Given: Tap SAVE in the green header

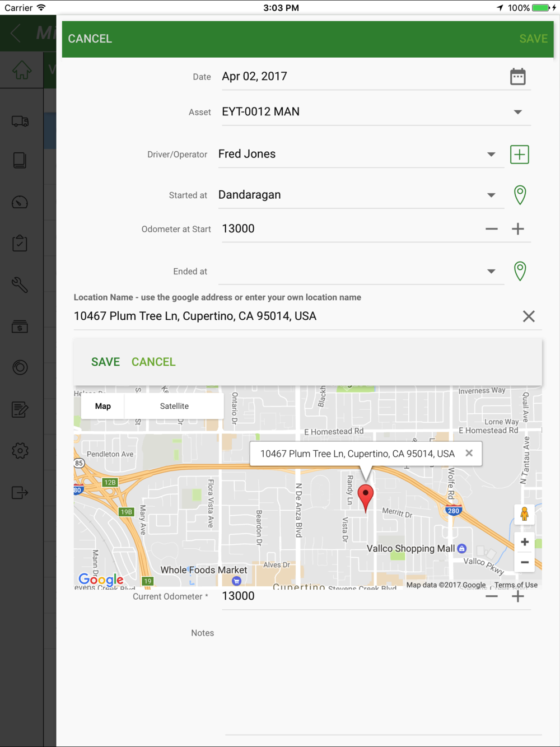Looking at the screenshot, I should click(534, 39).
